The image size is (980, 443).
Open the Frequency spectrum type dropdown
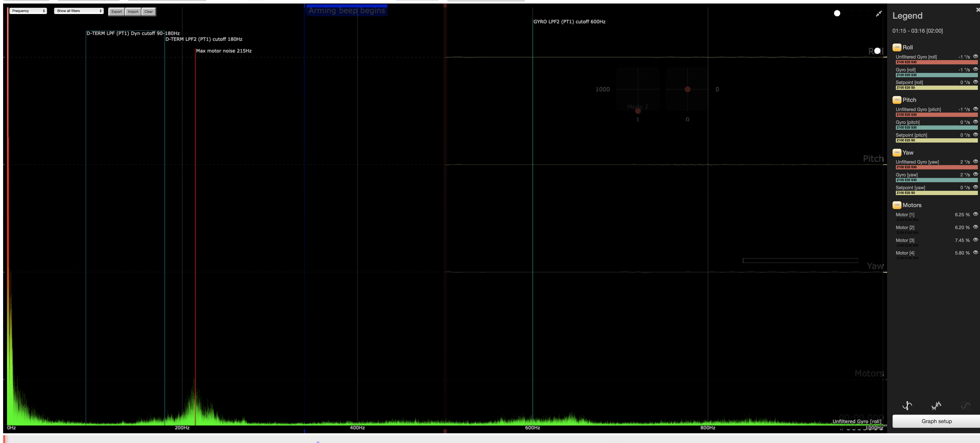(28, 11)
